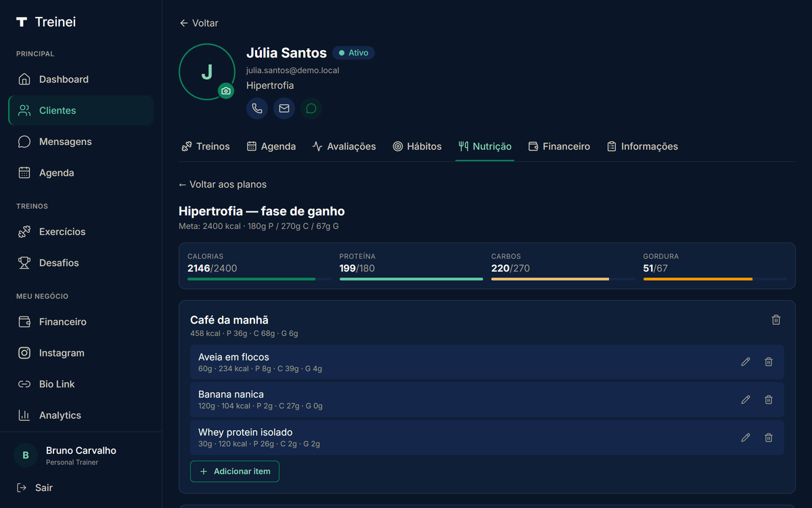Open Dashboard from the sidebar
The width and height of the screenshot is (812, 508).
pyautogui.click(x=81, y=79)
